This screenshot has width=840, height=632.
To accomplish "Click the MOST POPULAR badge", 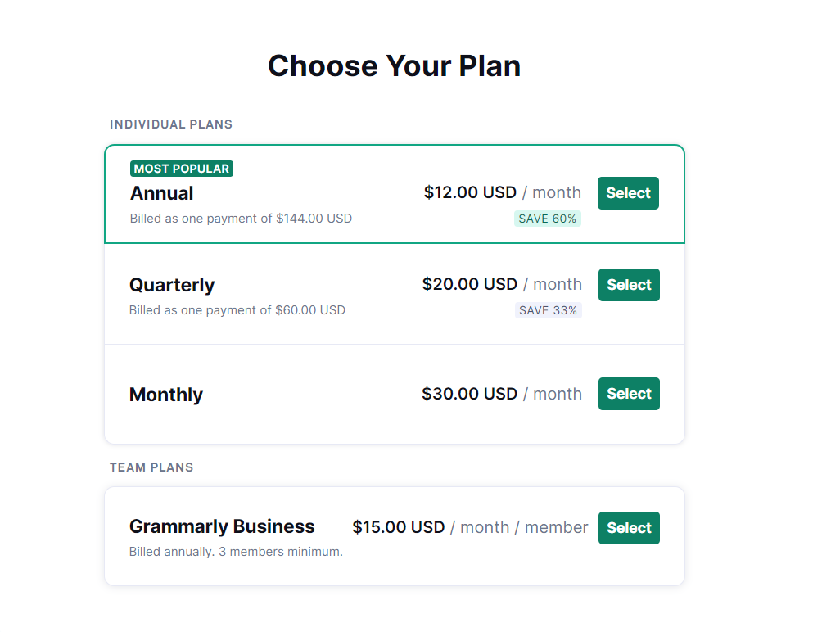I will [181, 169].
